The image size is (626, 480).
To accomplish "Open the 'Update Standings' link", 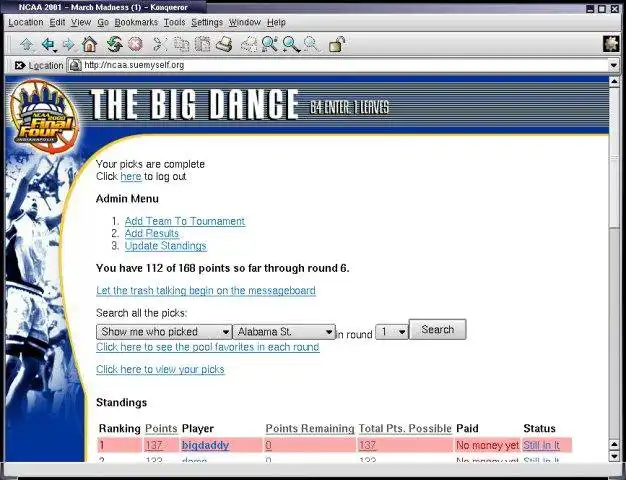I will click(x=166, y=246).
